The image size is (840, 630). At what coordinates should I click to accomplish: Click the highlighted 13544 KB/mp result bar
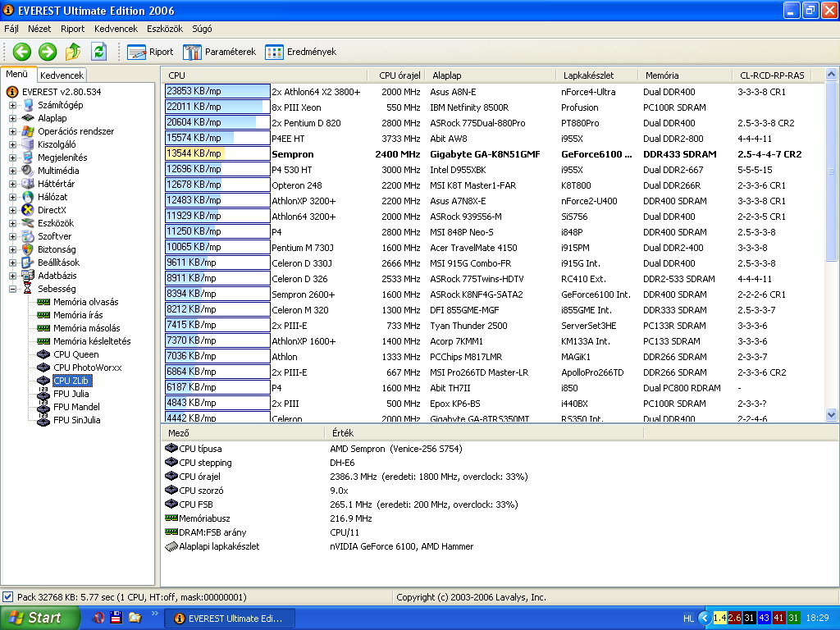[217, 153]
